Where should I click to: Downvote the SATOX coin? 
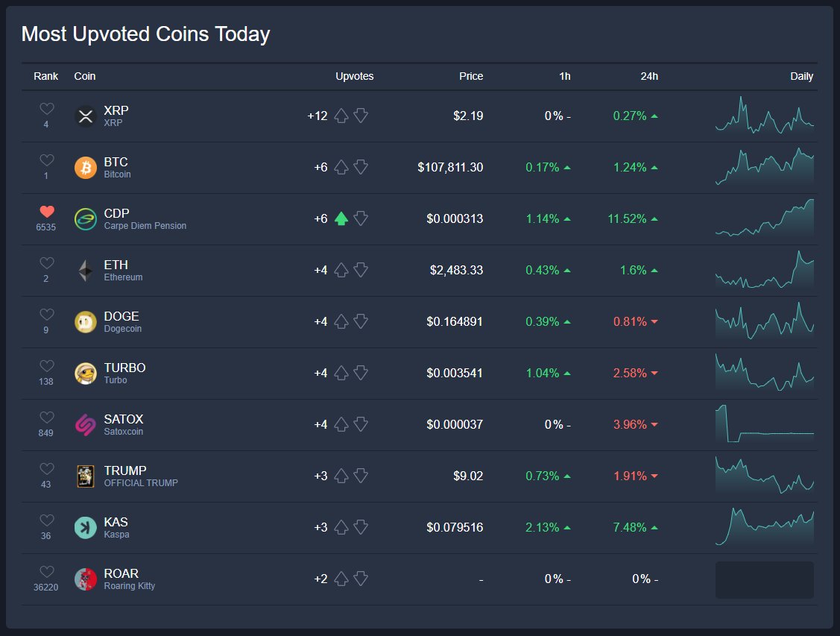pos(361,424)
